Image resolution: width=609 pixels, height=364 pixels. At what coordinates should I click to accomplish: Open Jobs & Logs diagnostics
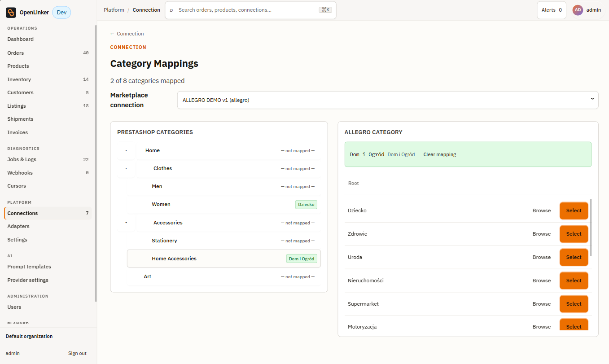(x=48, y=159)
